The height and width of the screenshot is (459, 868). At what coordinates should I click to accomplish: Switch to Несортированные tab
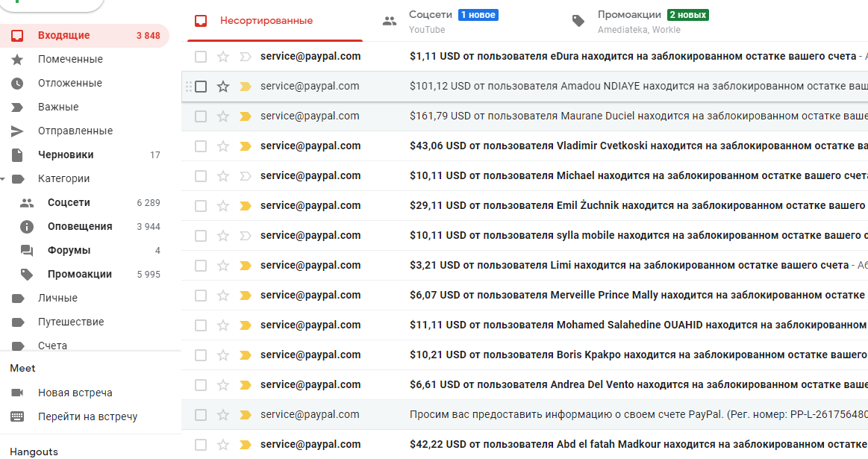[275, 21]
